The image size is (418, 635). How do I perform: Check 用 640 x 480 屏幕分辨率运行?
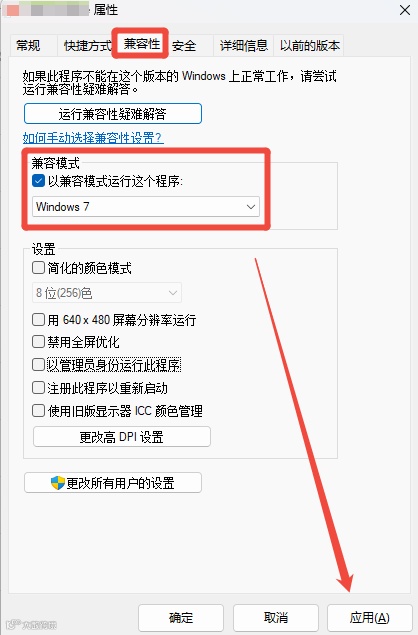38,320
